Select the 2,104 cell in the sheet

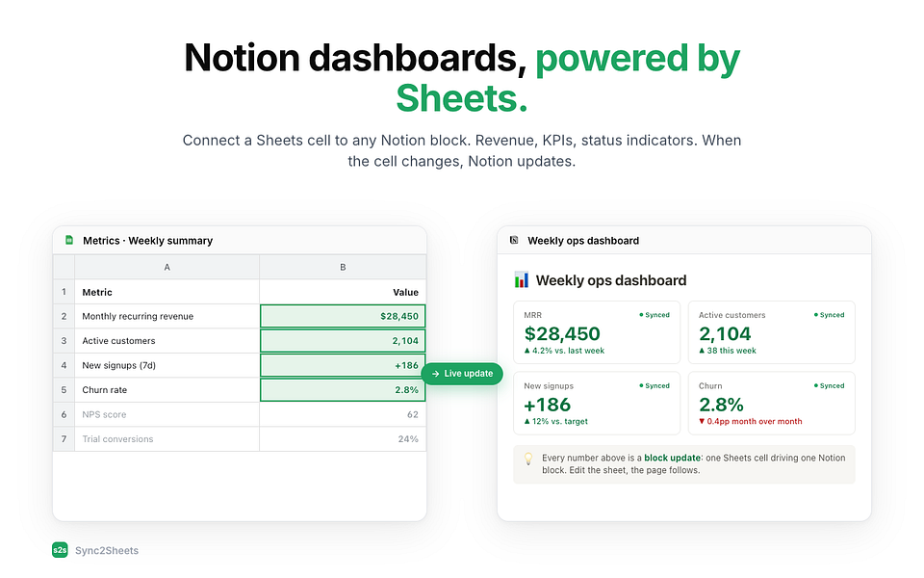343,341
